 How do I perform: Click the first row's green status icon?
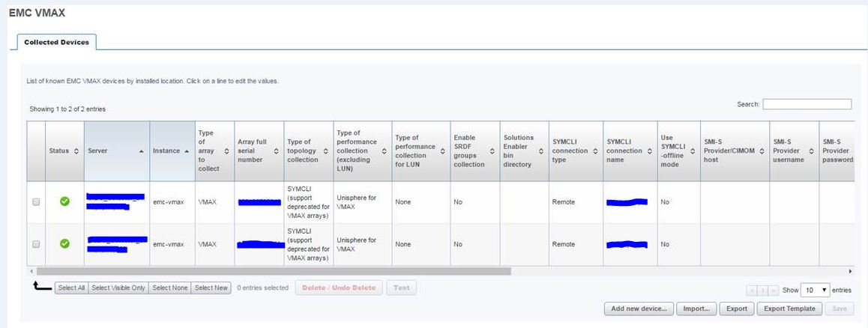tap(64, 201)
